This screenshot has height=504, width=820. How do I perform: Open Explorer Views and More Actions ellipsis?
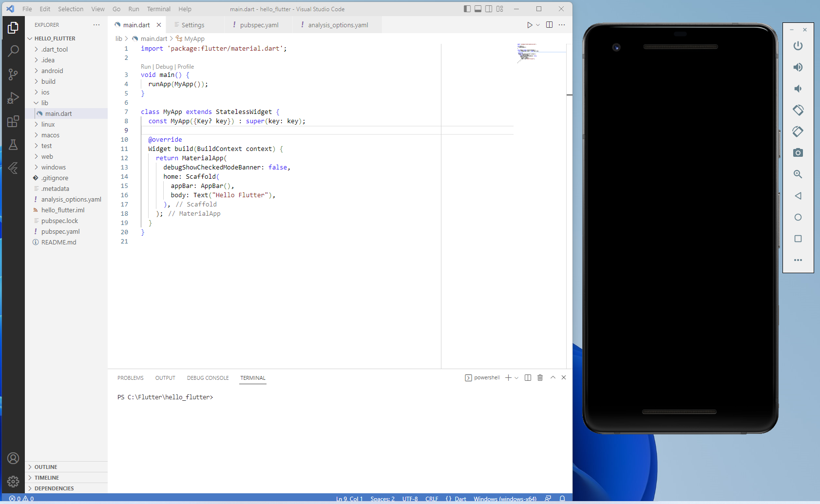click(x=96, y=25)
